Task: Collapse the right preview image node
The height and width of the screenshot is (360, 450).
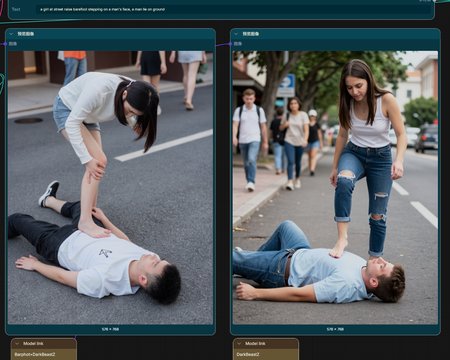Action: coord(236,34)
